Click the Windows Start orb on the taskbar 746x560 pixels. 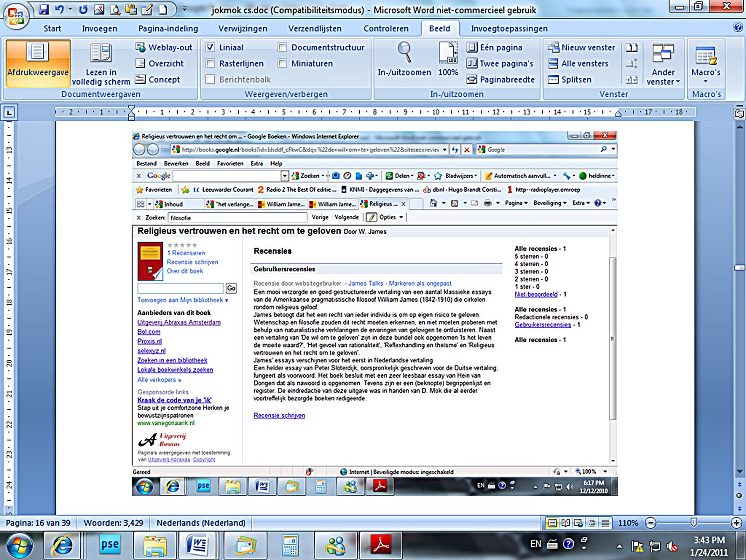tap(19, 546)
